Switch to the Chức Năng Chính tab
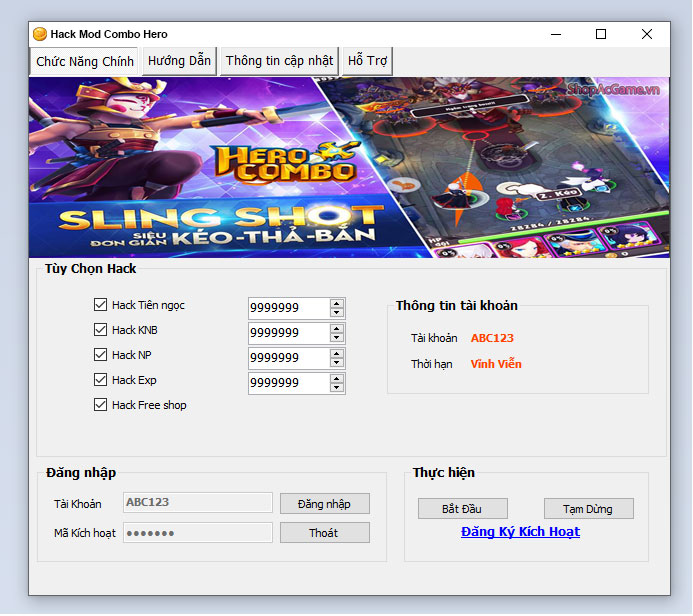Viewport: 693px width, 616px height. pos(84,61)
